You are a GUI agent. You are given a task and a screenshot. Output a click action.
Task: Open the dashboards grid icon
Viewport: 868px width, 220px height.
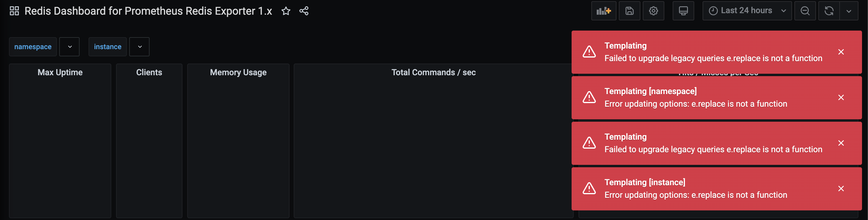14,11
